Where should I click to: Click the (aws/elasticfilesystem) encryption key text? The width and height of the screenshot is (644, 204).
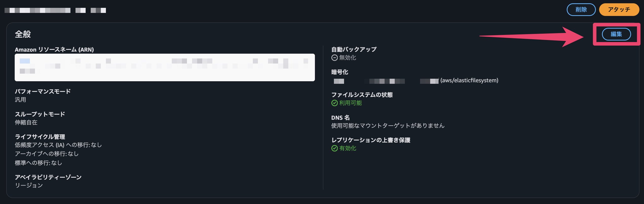point(469,80)
